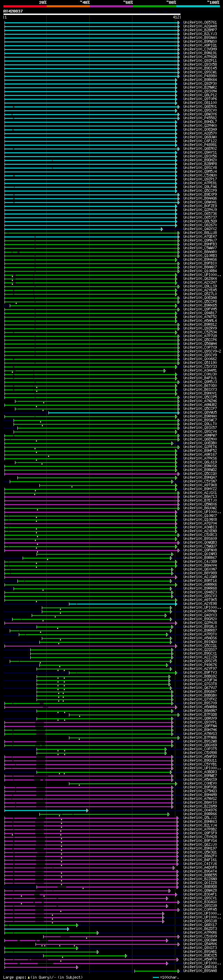The width and height of the screenshot is (223, 980).
Task: Click the short cyan bar of UniRef100_B6ZDT3
Action: coord(37,929)
